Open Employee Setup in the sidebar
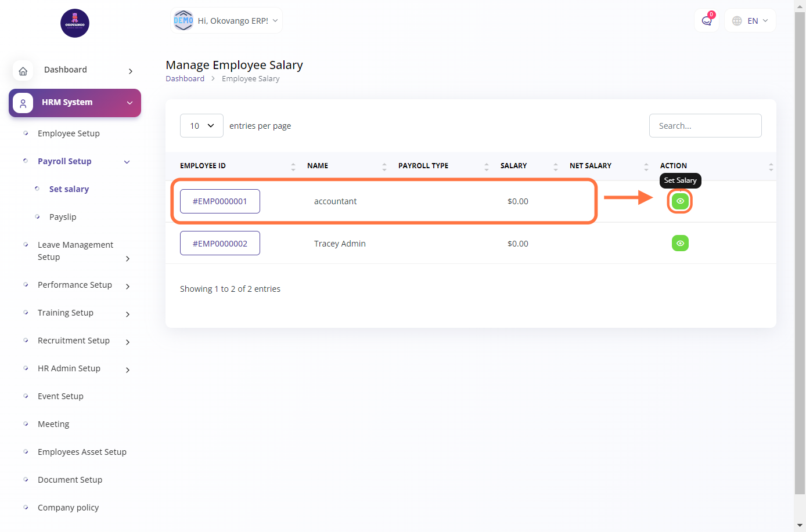 point(69,133)
